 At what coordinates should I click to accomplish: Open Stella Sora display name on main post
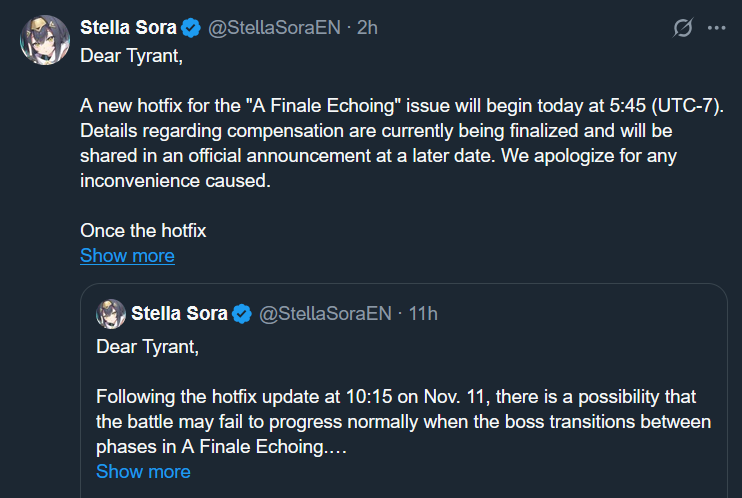coord(128,28)
